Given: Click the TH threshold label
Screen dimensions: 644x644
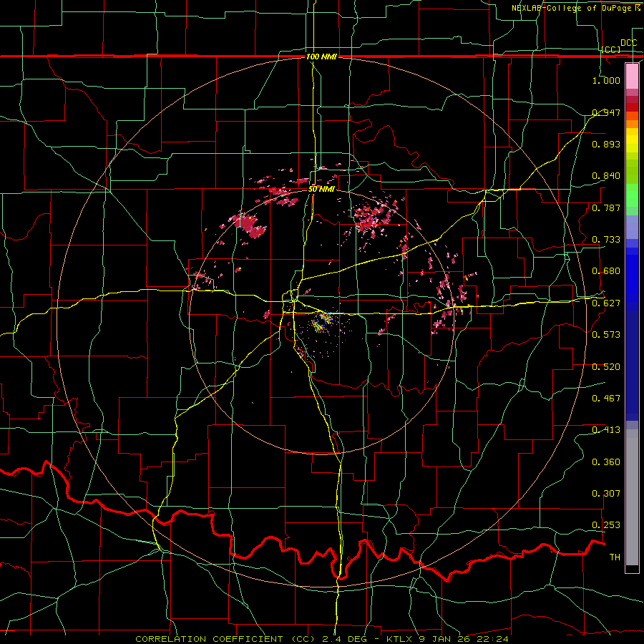Looking at the screenshot, I should (615, 557).
